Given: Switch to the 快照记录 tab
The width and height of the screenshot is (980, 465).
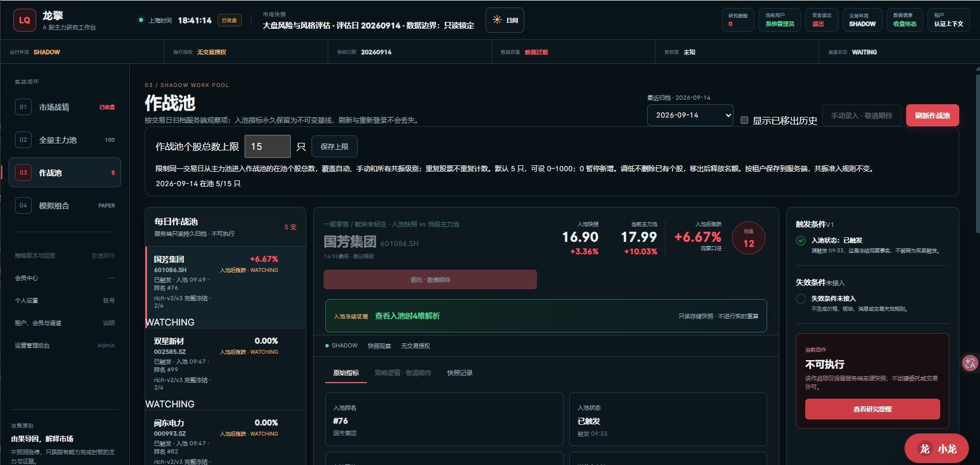Looking at the screenshot, I should coord(460,373).
